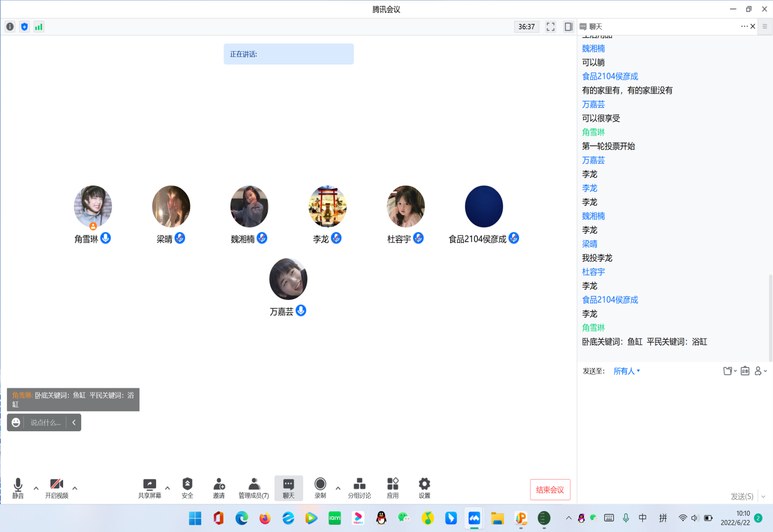Click the Security (安全) shield icon
This screenshot has height=532, width=773.
click(x=187, y=488)
